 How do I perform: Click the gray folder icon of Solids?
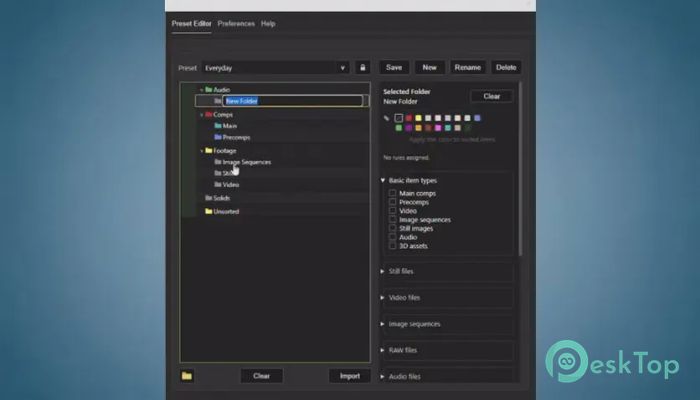click(x=208, y=197)
